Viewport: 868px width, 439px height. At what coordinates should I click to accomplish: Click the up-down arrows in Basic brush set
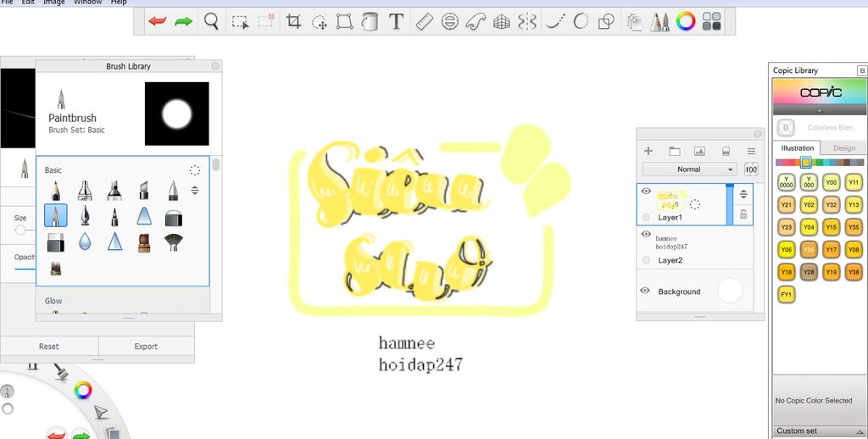tap(195, 191)
